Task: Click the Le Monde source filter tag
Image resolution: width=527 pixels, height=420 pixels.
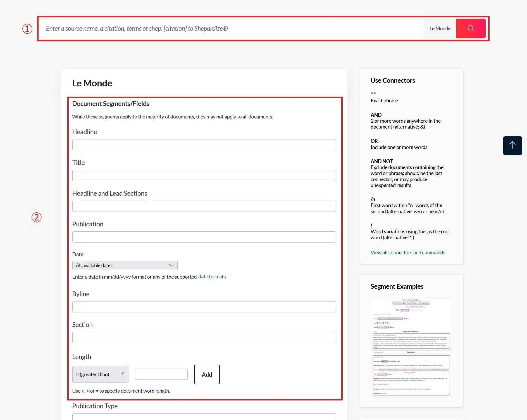Action: (440, 29)
